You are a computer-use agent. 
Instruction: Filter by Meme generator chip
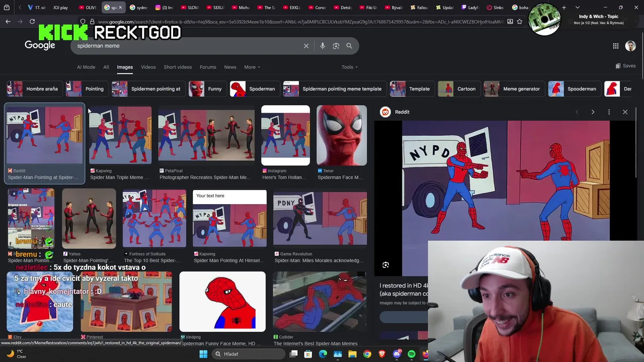(513, 89)
